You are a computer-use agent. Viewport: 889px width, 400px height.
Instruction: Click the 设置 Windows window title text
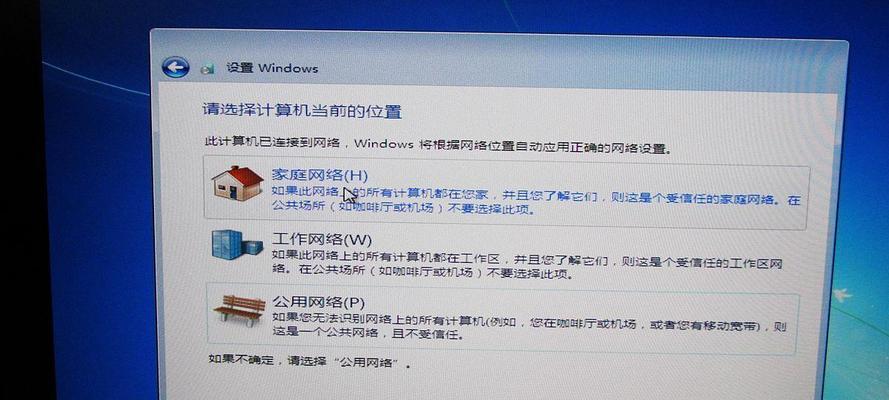click(x=272, y=68)
